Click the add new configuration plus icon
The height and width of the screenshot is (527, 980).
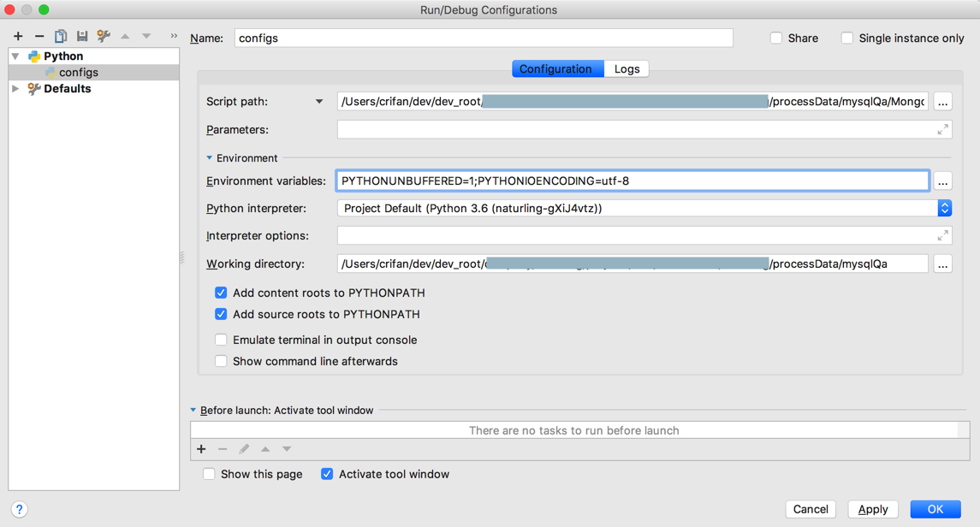[18, 36]
